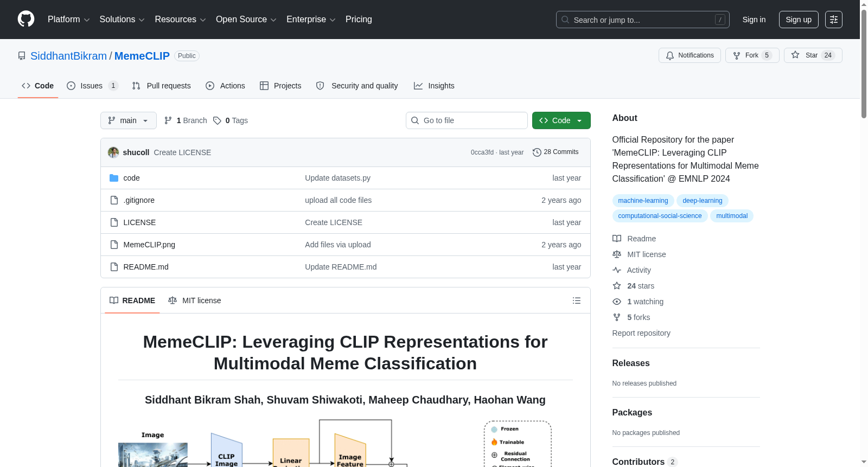Viewport: 868px width, 467px height.
Task: Focus the Go to file field
Action: coord(467,120)
